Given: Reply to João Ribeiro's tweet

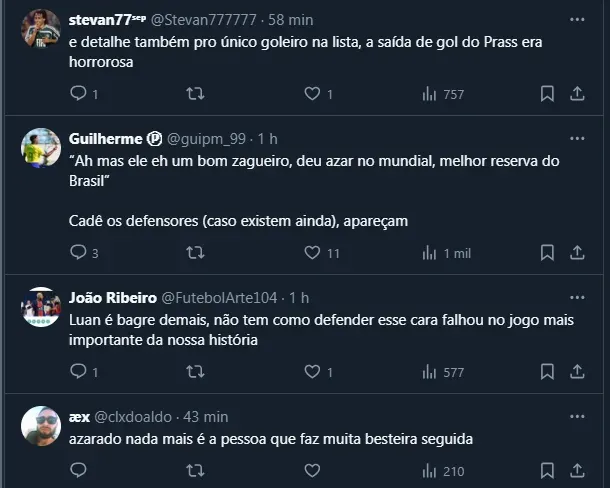Looking at the screenshot, I should 78,372.
